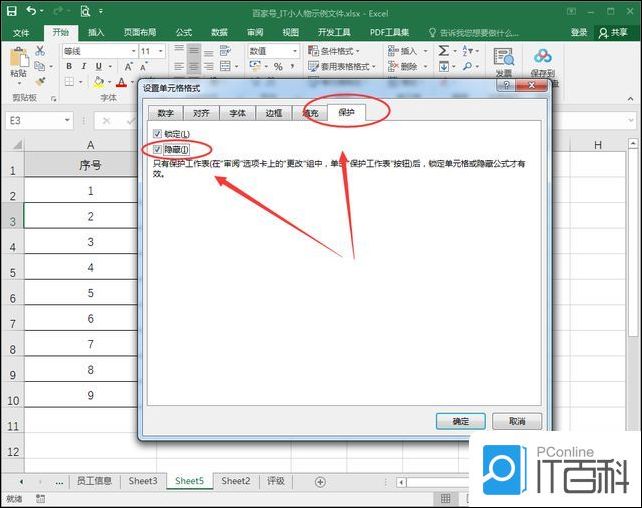Click the Paste clipboard icon
642x508 pixels.
[19, 57]
